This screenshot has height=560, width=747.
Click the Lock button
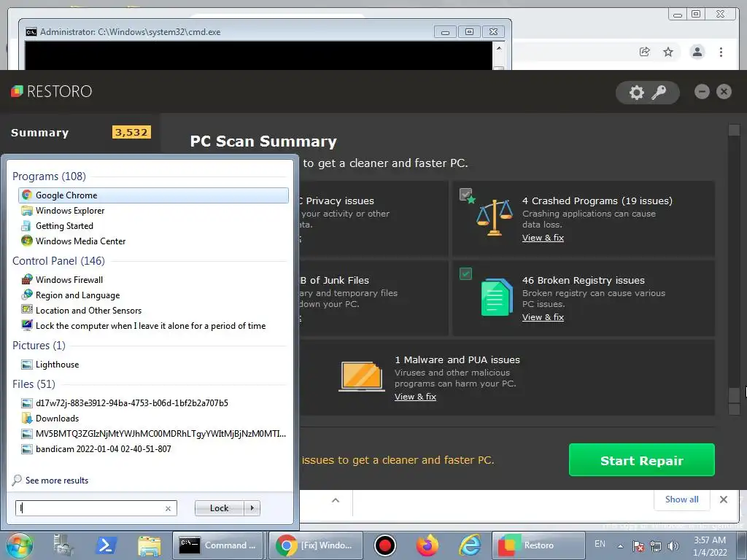click(x=219, y=508)
